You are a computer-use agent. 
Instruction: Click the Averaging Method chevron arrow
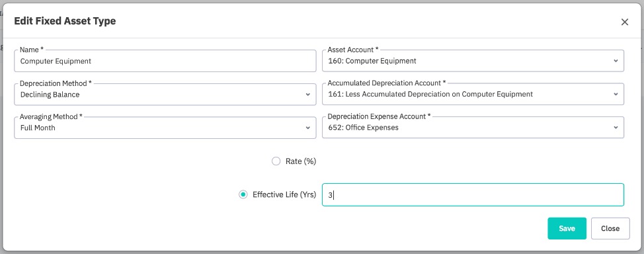point(307,128)
